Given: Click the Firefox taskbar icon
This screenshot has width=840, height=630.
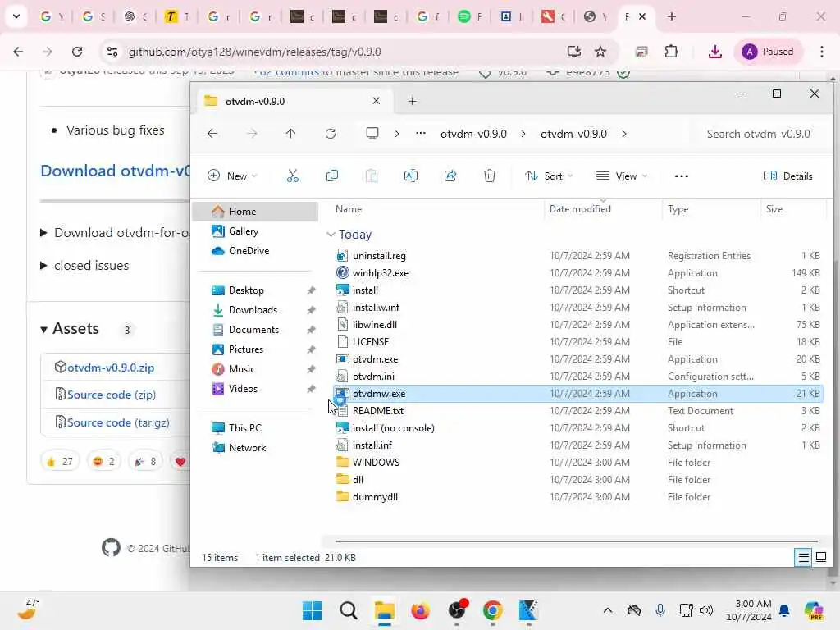Looking at the screenshot, I should tap(421, 610).
